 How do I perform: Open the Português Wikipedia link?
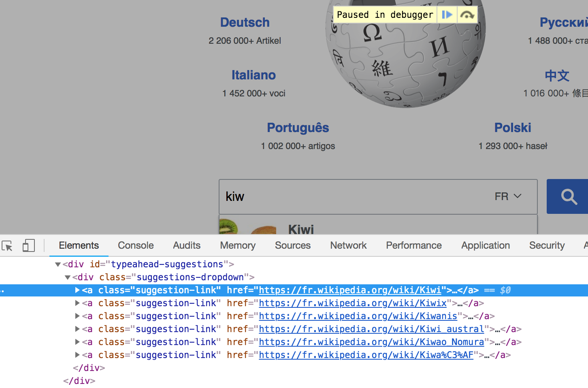pyautogui.click(x=298, y=128)
